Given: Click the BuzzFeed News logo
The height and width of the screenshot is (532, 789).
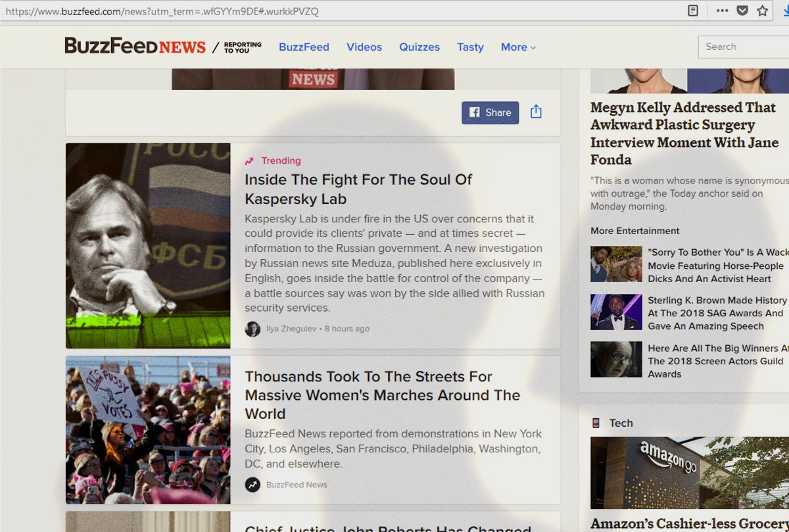Looking at the screenshot, I should click(135, 46).
